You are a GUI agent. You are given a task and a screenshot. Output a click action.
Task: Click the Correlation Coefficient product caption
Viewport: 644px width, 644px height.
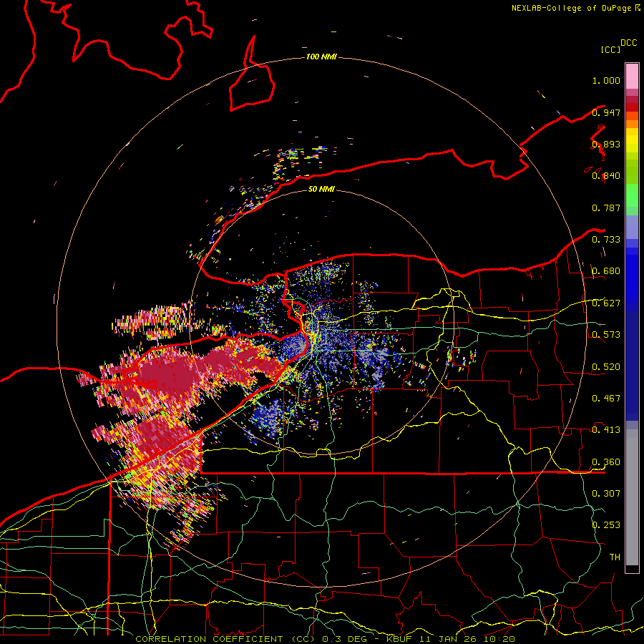(x=225, y=639)
